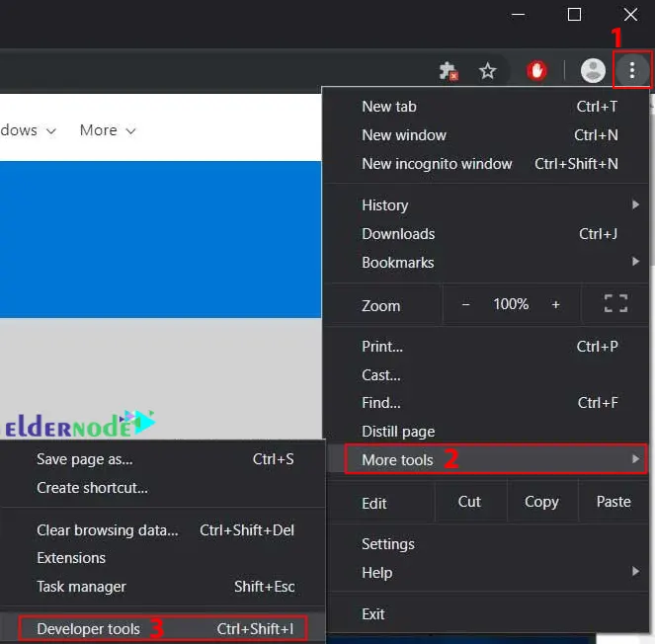Expand the Help submenu
Viewport: 655px width, 644px height.
tap(487, 572)
